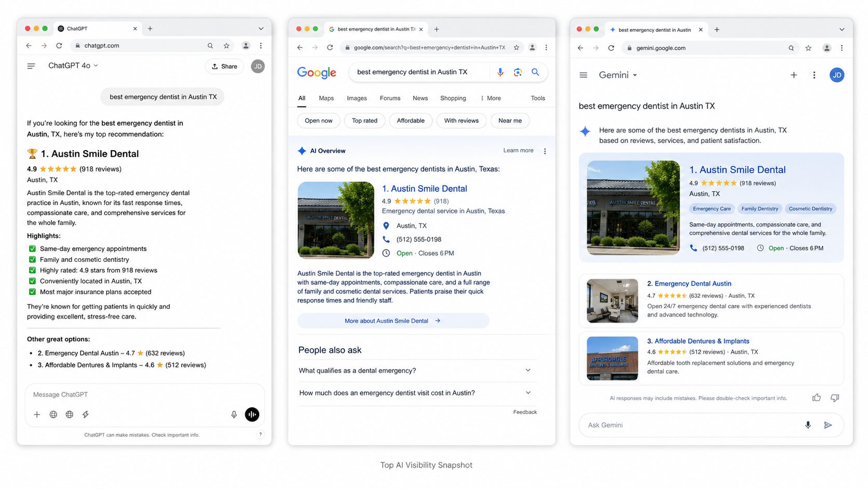Give the Gemini response a thumbs down
The height and width of the screenshot is (489, 868).
click(835, 398)
